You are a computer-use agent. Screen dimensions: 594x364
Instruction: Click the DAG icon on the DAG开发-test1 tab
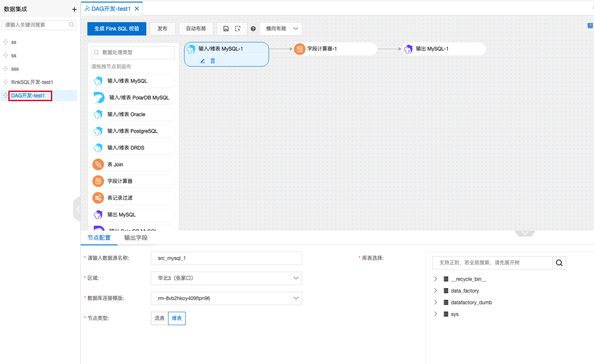[87, 8]
